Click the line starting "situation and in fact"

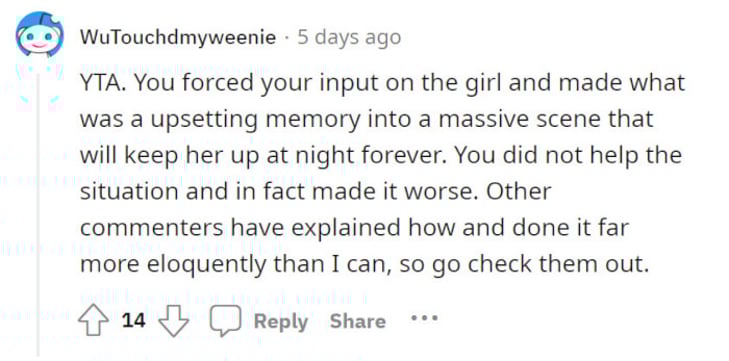click(315, 192)
